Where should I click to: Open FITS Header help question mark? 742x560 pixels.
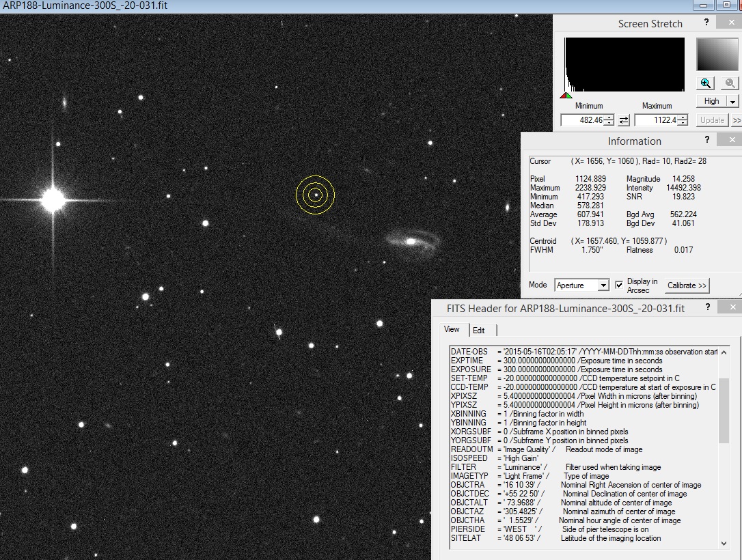[707, 307]
